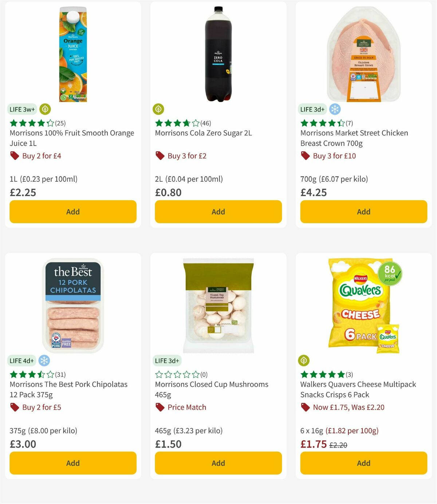Click the snowflake icon on Chicken Breast Crown
437x504 pixels.
(x=335, y=109)
